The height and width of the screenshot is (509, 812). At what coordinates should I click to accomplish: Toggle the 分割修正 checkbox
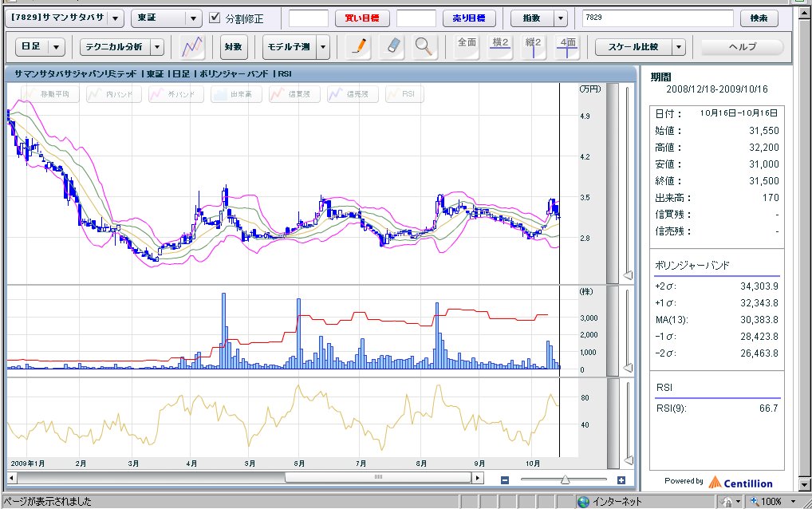click(215, 18)
